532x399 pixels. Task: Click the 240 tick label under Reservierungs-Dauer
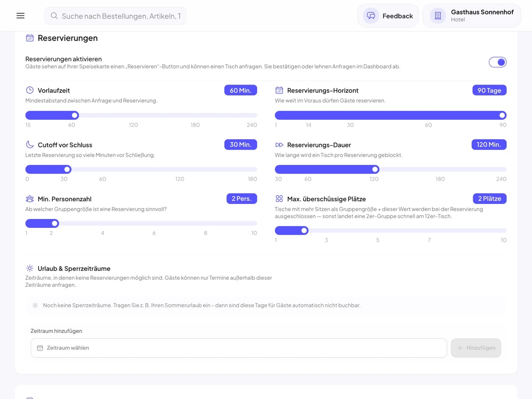(501, 179)
